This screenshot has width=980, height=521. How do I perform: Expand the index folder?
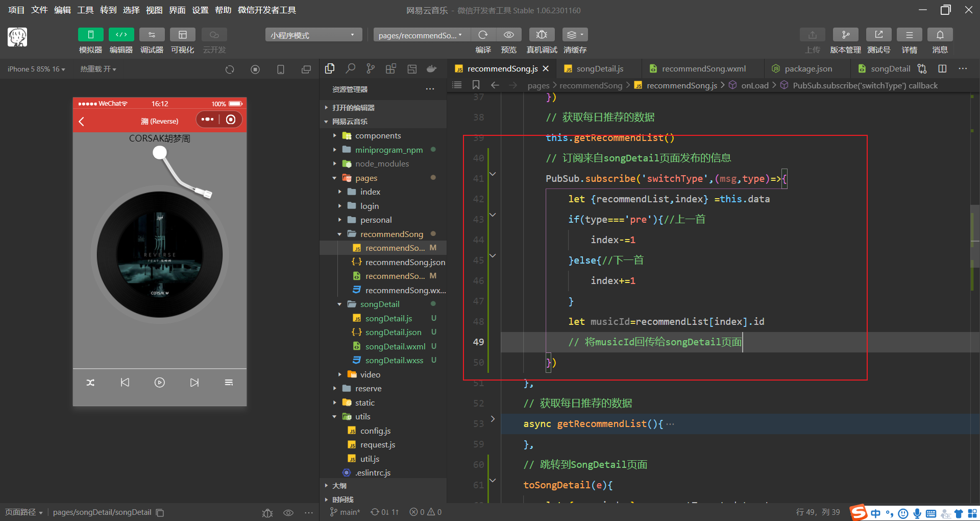[x=383, y=192]
